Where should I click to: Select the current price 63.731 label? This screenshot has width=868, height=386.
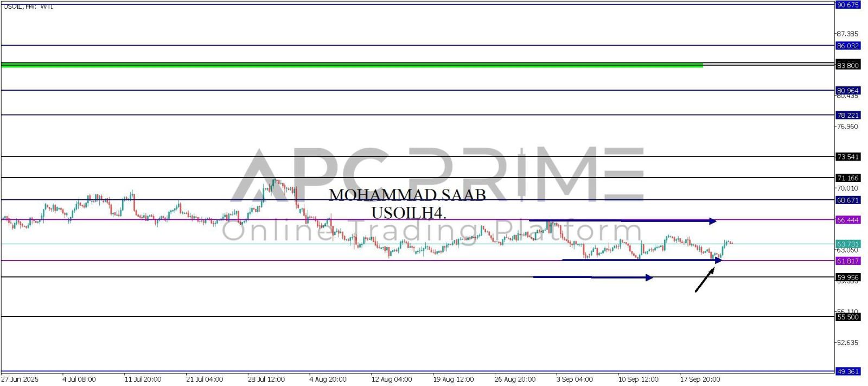click(848, 244)
